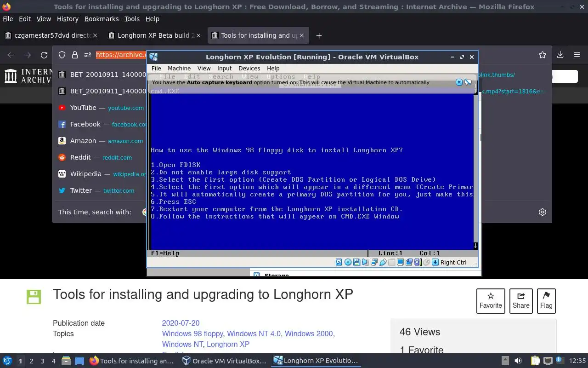Open the VirtualBox Machine menu
This screenshot has height=368, width=588.
tap(179, 68)
